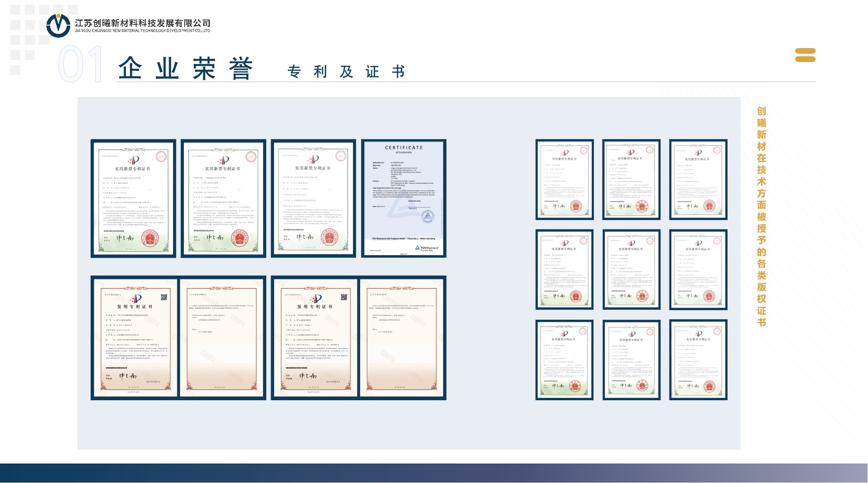This screenshot has width=868, height=483.
Task: Open the leftmost large 实用新型专利证书 image
Action: tap(134, 198)
